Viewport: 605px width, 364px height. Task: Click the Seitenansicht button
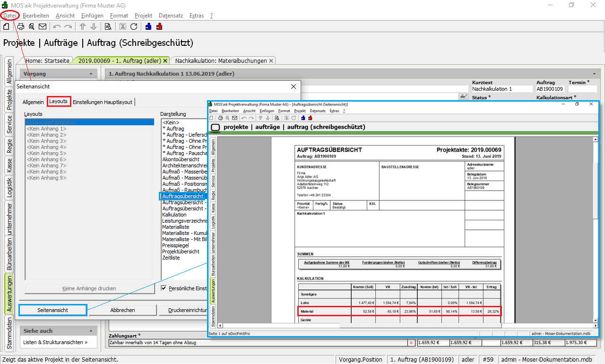click(x=53, y=310)
